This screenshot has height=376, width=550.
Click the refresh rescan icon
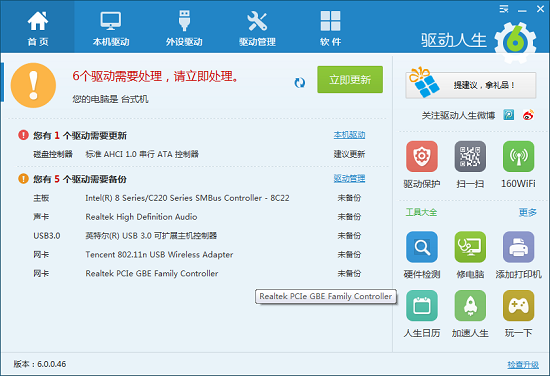300,83
